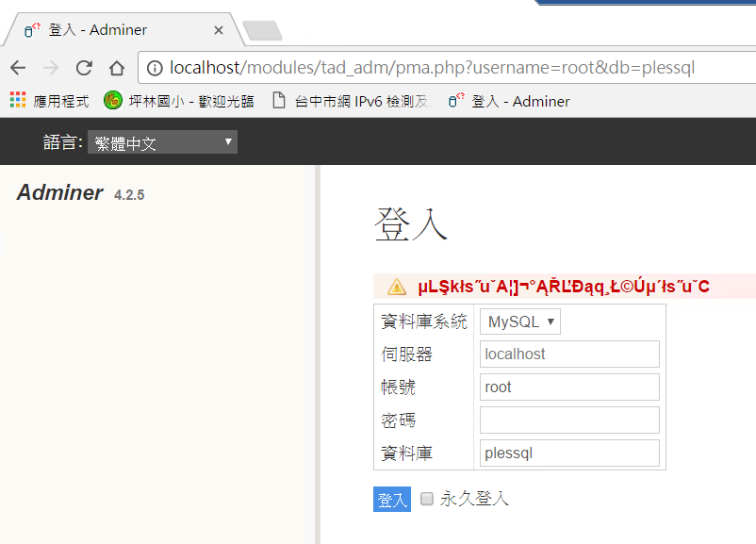Click the site info icon in address bar
756x544 pixels.
click(x=156, y=68)
